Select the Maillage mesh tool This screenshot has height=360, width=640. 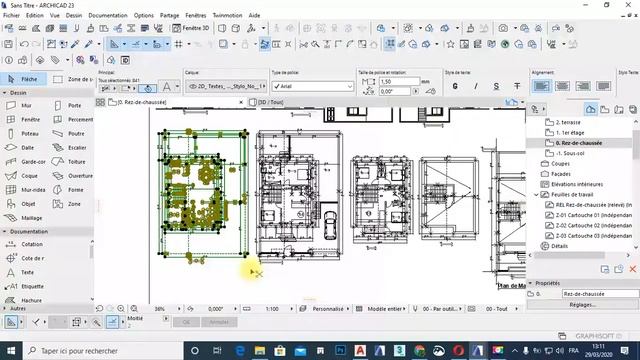point(24,218)
